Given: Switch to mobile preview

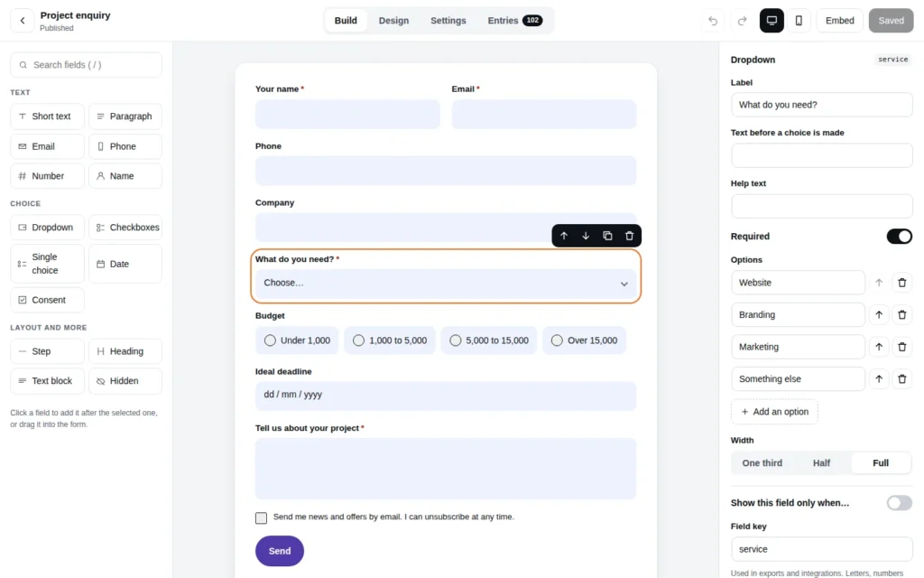Looking at the screenshot, I should [x=799, y=21].
